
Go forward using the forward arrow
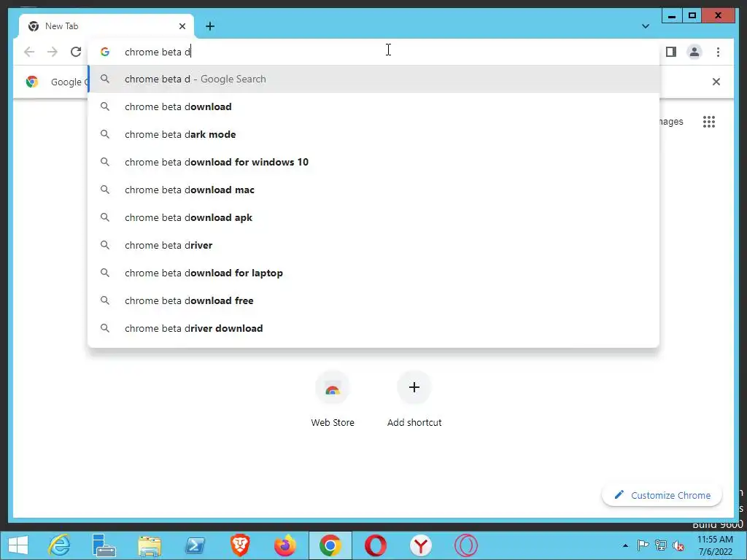pos(53,52)
